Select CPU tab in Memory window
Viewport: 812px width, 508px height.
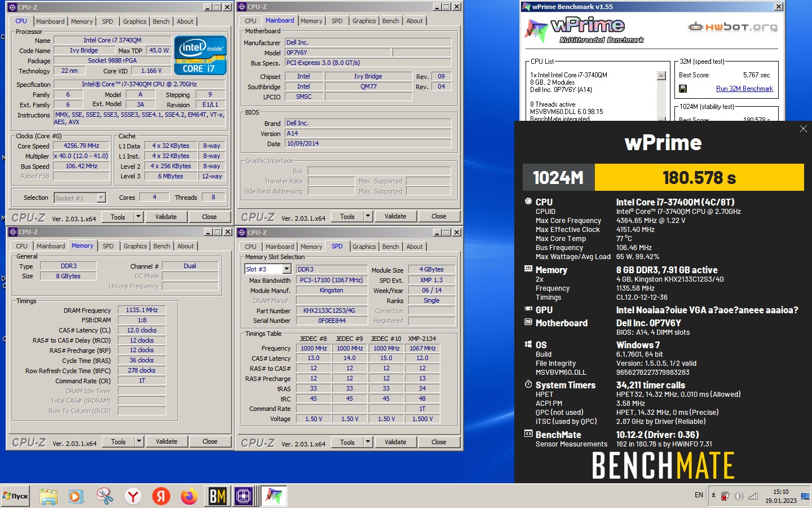pyautogui.click(x=21, y=246)
